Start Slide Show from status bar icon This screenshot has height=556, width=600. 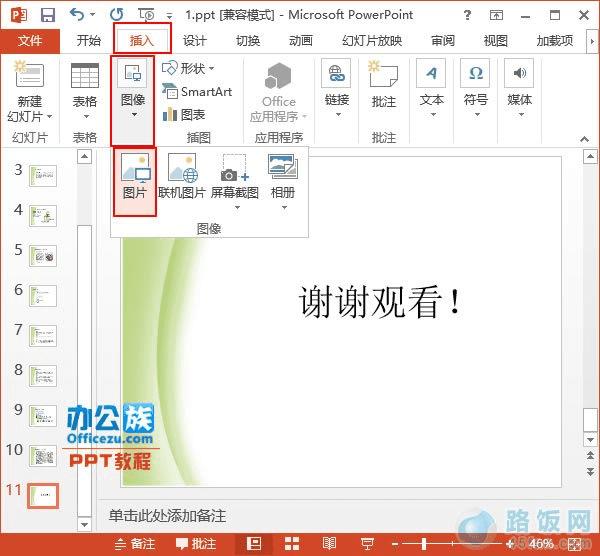pos(367,544)
